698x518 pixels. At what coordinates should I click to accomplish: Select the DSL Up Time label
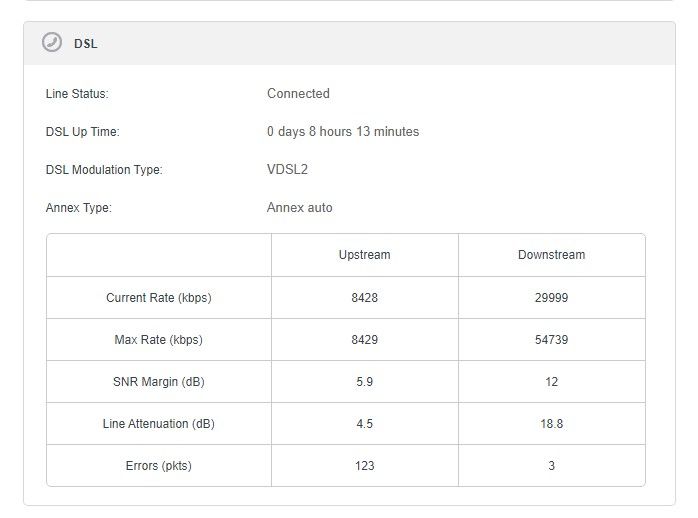82,132
